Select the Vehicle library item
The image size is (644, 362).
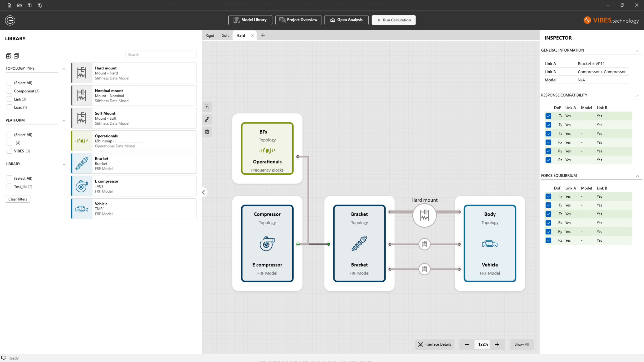[x=134, y=209]
